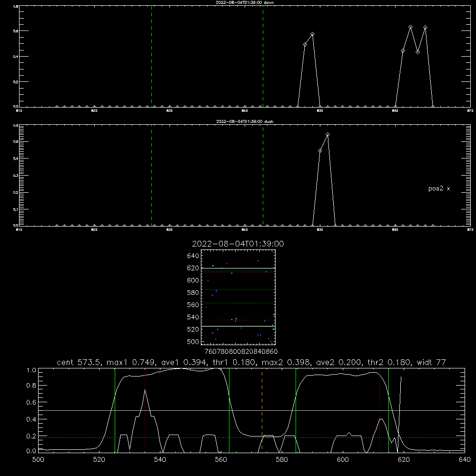Click '0.6' on the bottom plot y-axis
This screenshot has height=476, width=476.
[31, 402]
